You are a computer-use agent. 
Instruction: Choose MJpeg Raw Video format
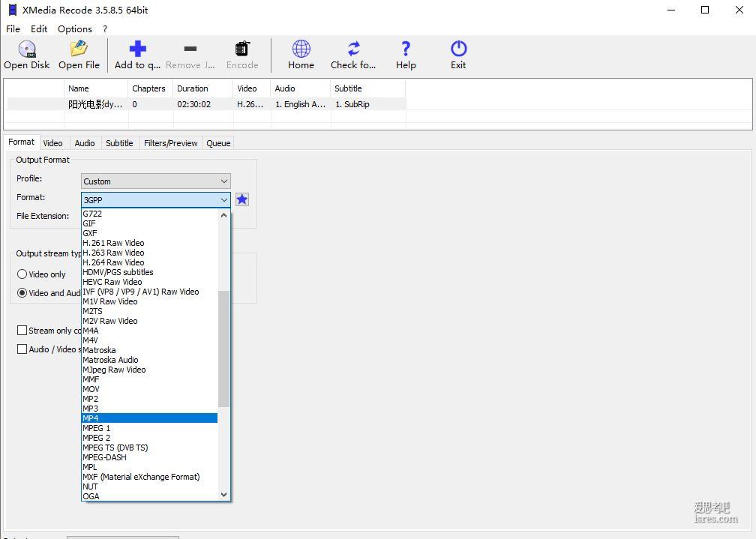click(149, 370)
